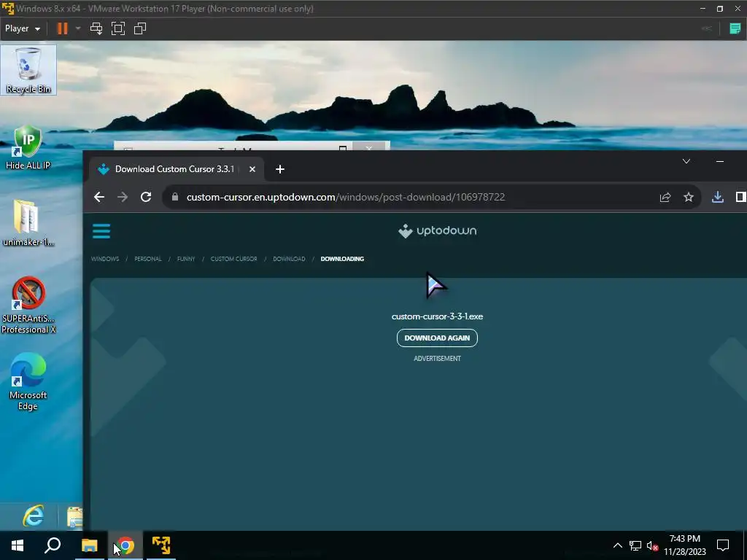This screenshot has width=747, height=560.
Task: View site information via the padlock icon
Action: [175, 197]
